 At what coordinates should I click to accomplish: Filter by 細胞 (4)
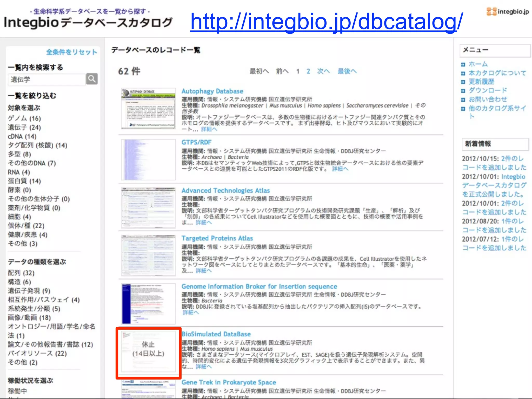pos(19,217)
